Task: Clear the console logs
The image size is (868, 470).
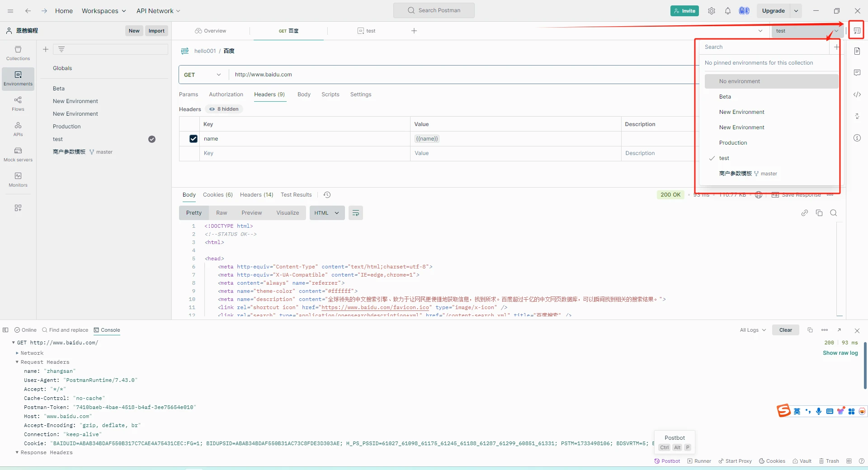Action: (x=786, y=330)
